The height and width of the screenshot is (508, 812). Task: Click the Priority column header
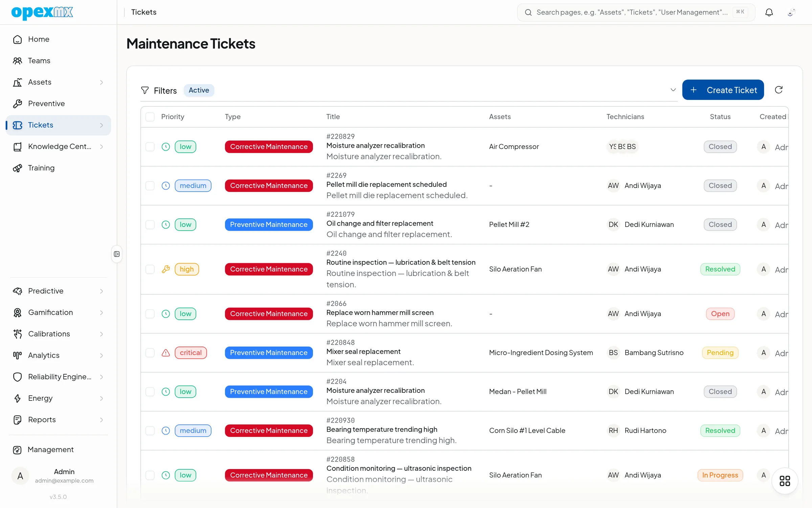point(173,117)
